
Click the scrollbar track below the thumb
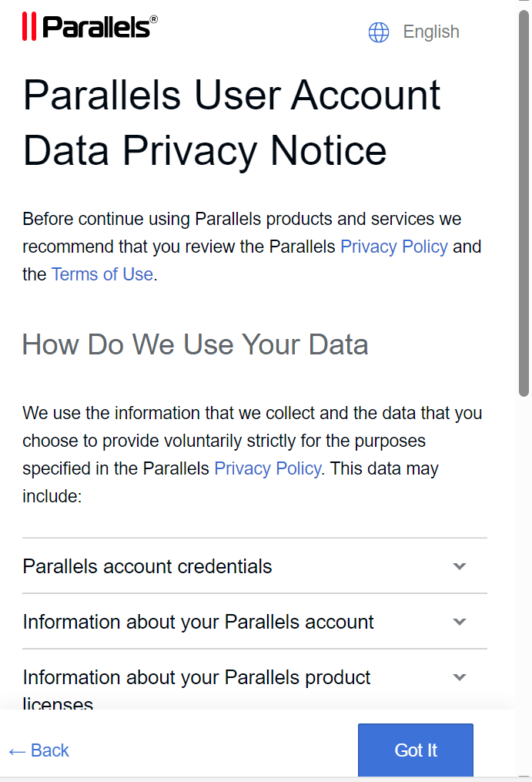pyautogui.click(x=524, y=578)
